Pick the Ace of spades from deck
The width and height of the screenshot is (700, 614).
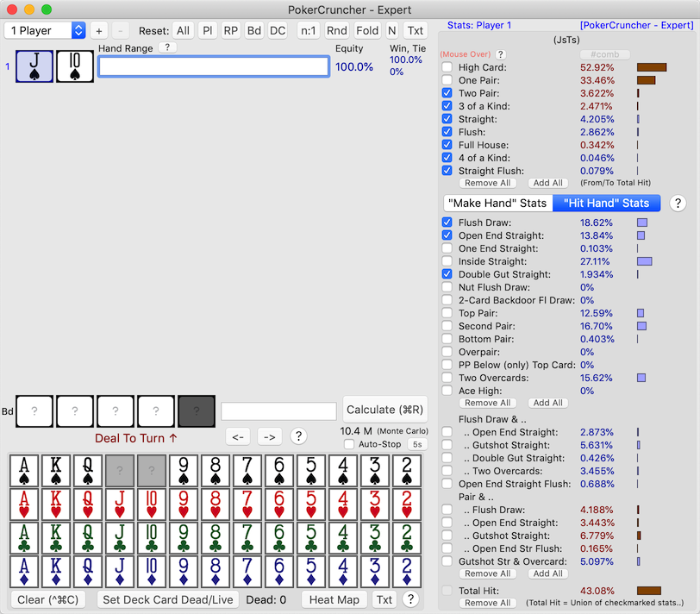pos(24,471)
